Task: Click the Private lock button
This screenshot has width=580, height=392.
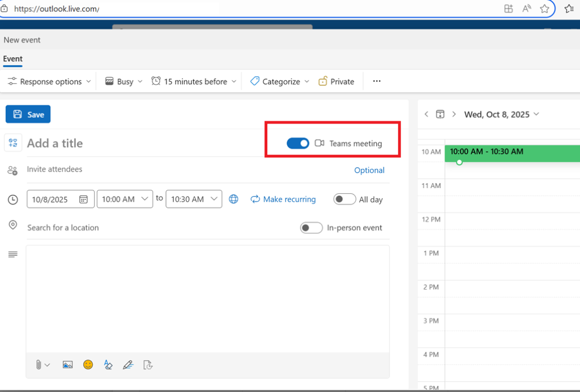Action: pyautogui.click(x=336, y=82)
